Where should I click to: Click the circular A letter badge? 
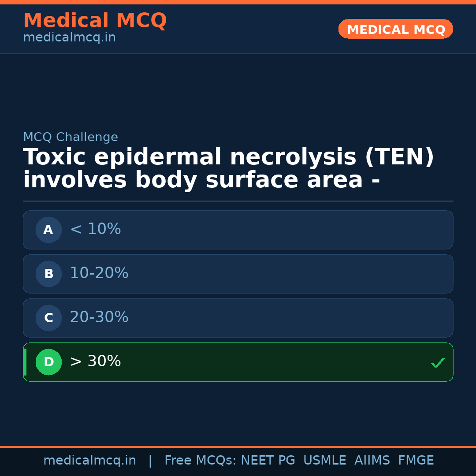pos(48,230)
